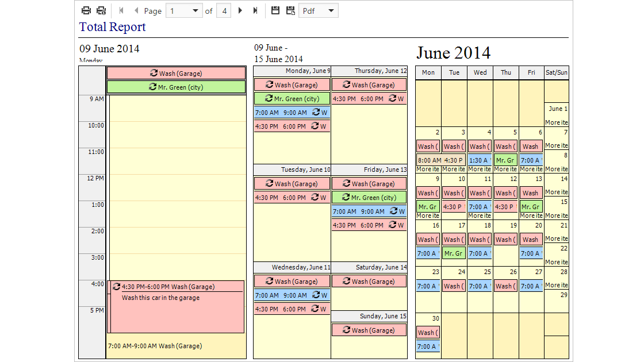Click the total pages count field
Image resolution: width=644 pixels, height=362 pixels.
[224, 10]
